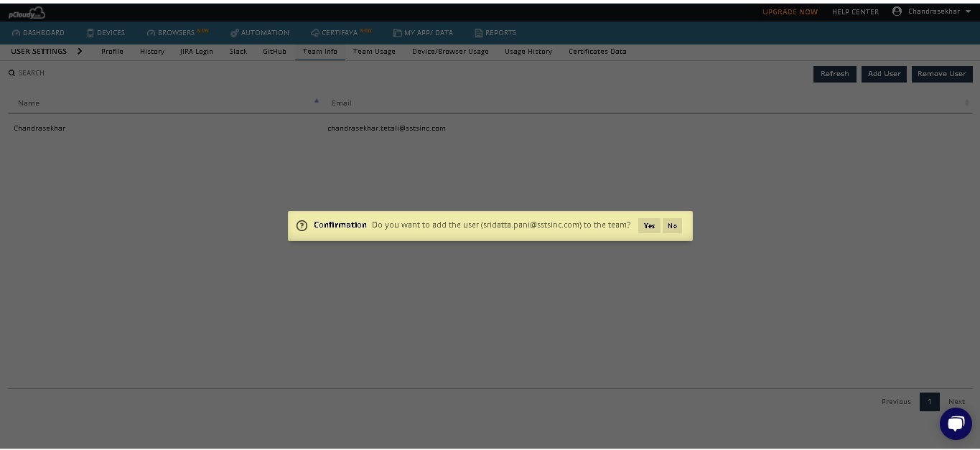Open the Devices menu
980x450 pixels.
[x=106, y=32]
